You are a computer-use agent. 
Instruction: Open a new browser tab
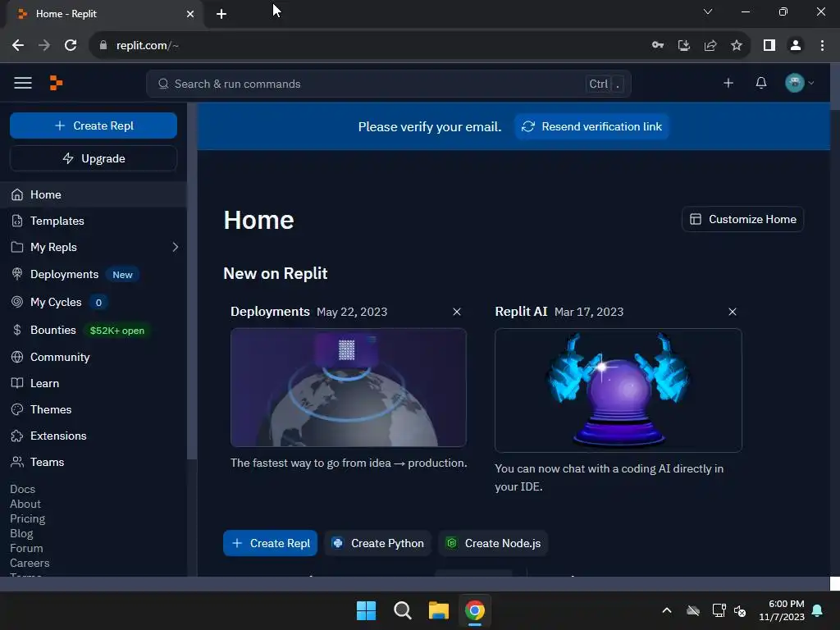[x=221, y=14]
